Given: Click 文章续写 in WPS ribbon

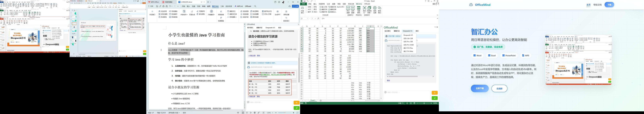Looking at the screenshot, I should tap(201, 11).
